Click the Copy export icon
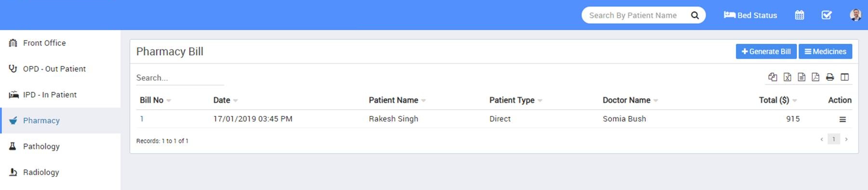Viewport: 868px width, 190px height. tap(773, 77)
